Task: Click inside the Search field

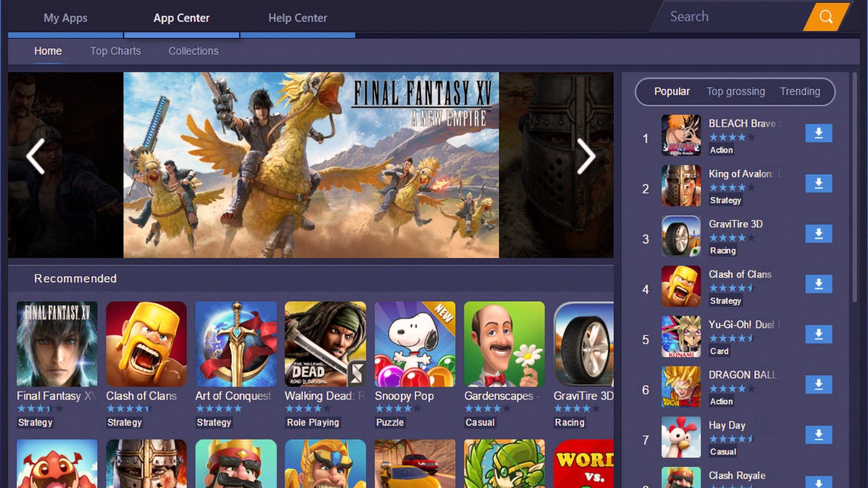Action: coord(732,17)
